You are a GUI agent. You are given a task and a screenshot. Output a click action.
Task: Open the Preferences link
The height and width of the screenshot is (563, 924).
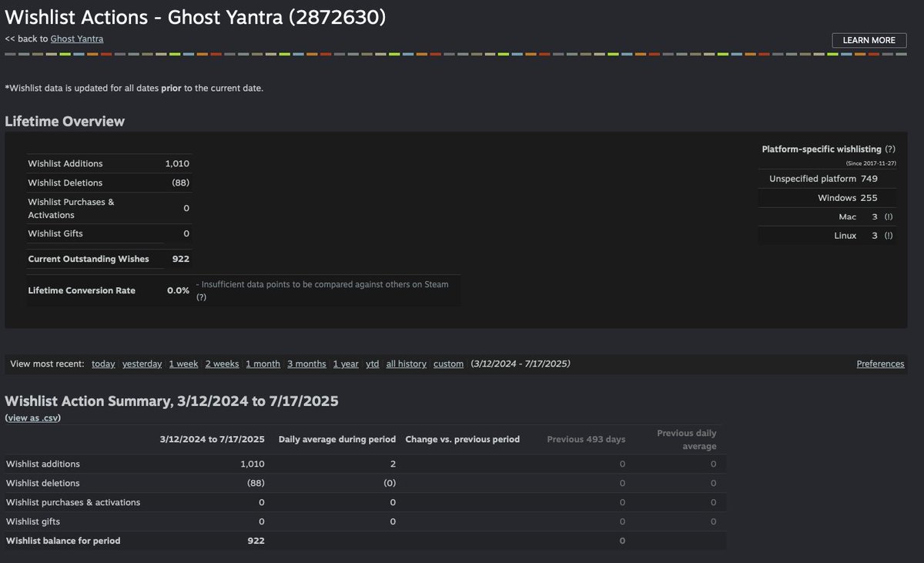880,364
